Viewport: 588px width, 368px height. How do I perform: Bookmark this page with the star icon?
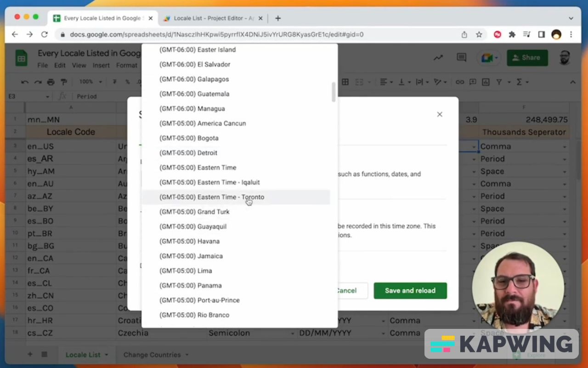(479, 34)
